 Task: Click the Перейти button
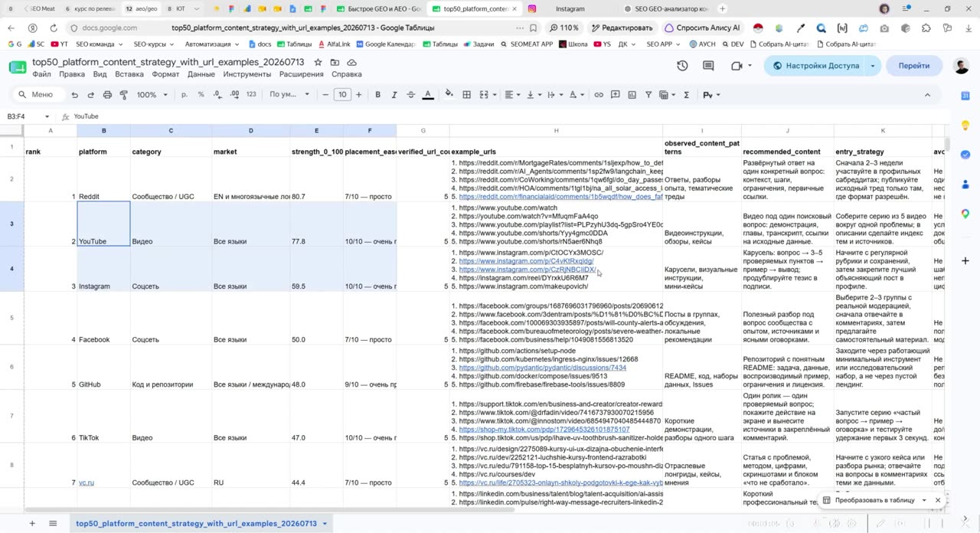914,66
